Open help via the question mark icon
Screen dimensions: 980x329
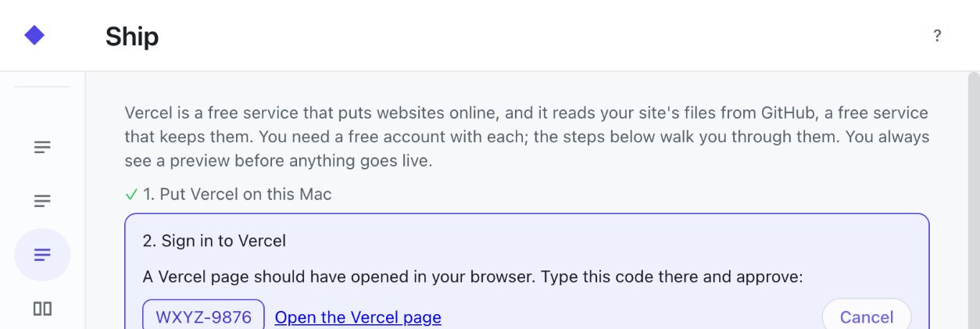coord(937,35)
